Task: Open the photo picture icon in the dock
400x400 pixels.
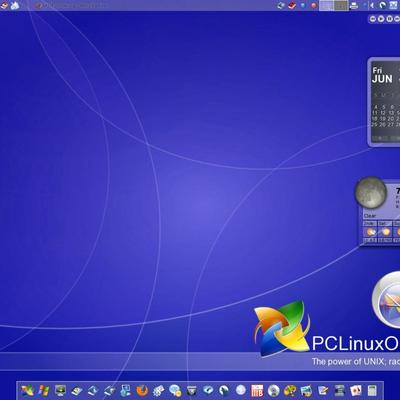Action: (x=306, y=390)
